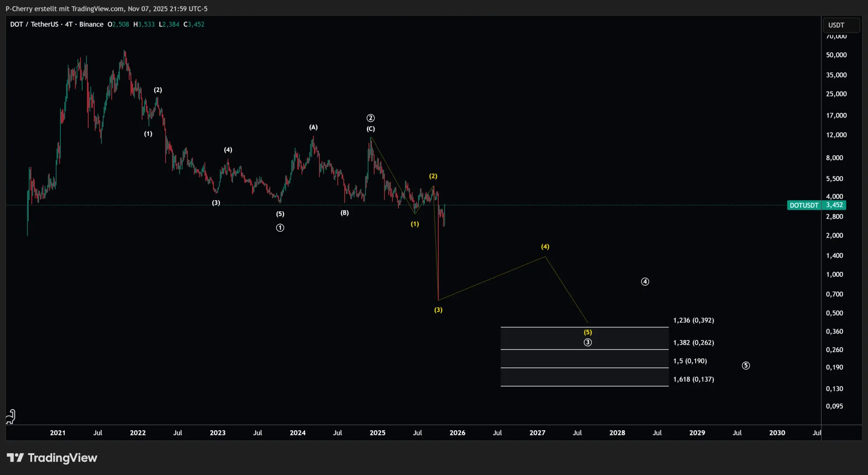Click the TradingView logo

click(x=52, y=458)
